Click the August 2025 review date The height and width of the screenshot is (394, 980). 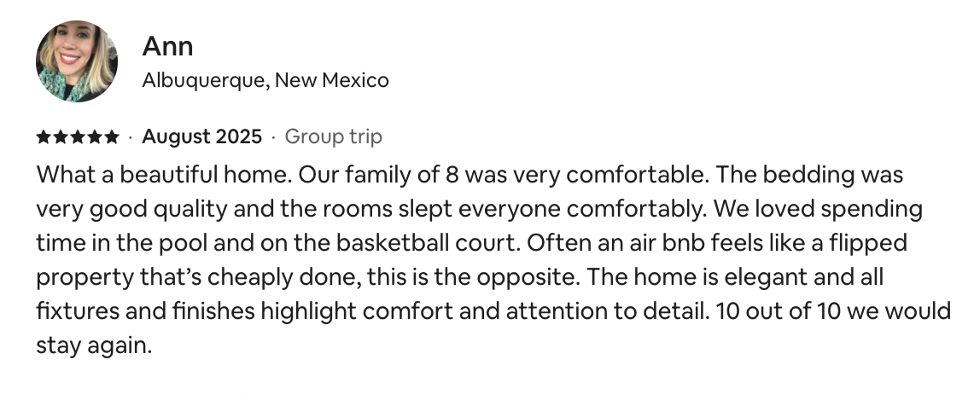[x=201, y=136]
